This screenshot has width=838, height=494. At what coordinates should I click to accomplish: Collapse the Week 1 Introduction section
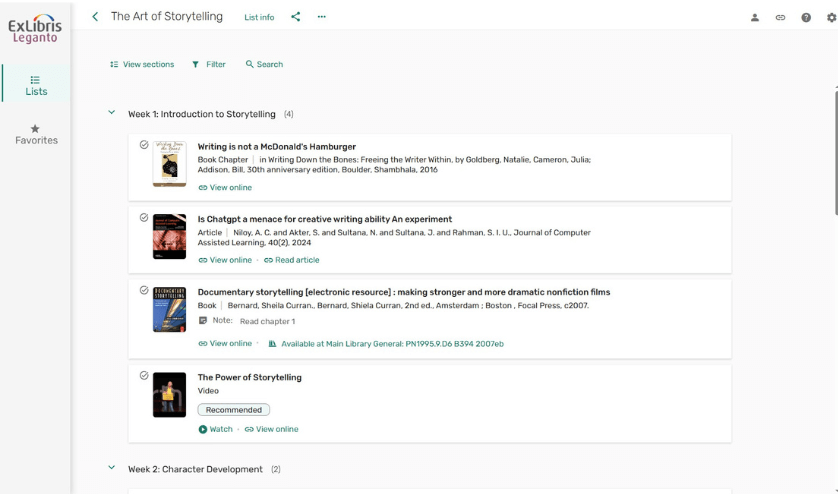pos(112,113)
